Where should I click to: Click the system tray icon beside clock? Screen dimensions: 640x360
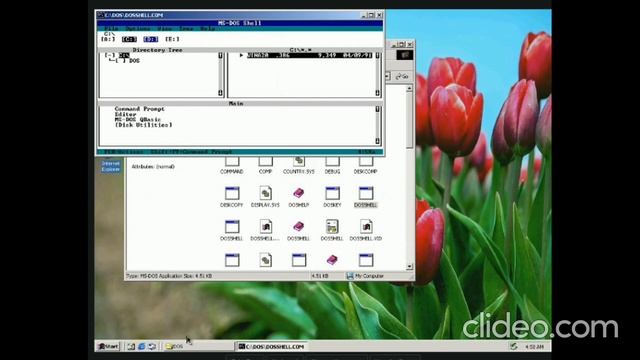point(514,347)
